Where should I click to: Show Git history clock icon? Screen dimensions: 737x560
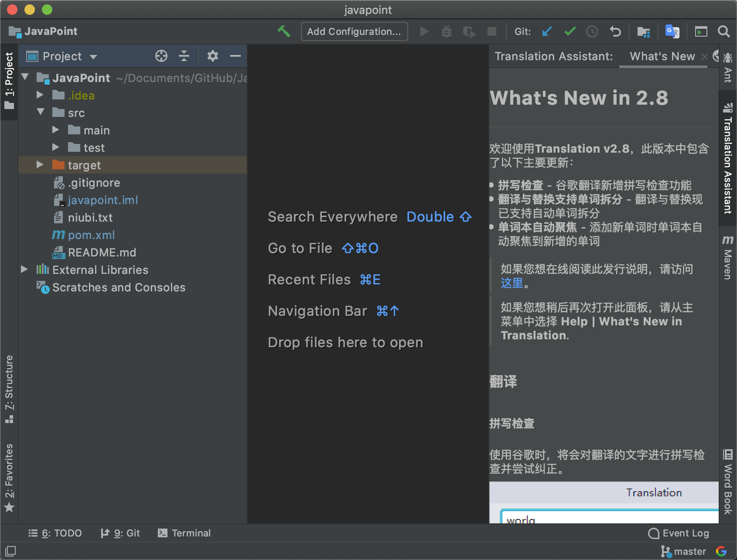click(592, 31)
